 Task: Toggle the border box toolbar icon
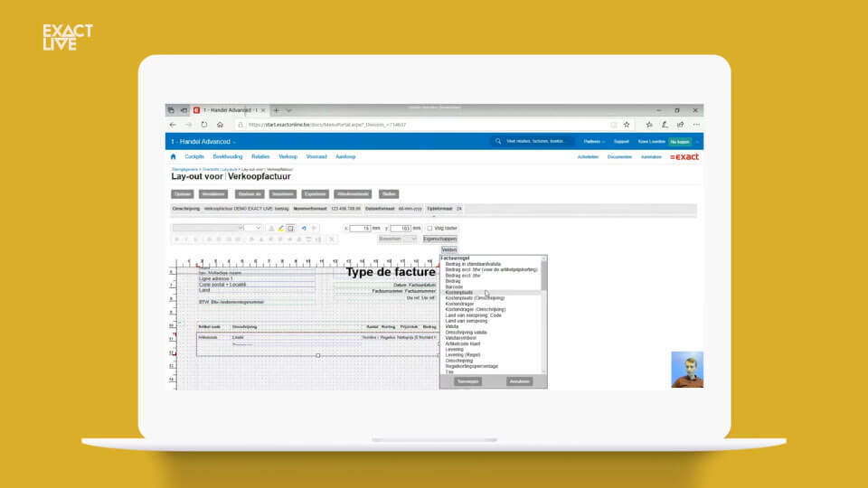tap(290, 228)
